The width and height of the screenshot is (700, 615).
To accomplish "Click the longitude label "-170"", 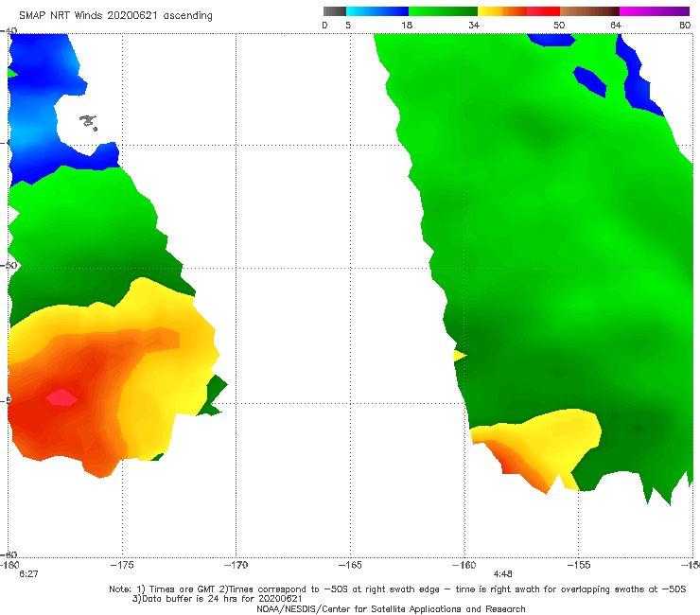I will (x=236, y=565).
